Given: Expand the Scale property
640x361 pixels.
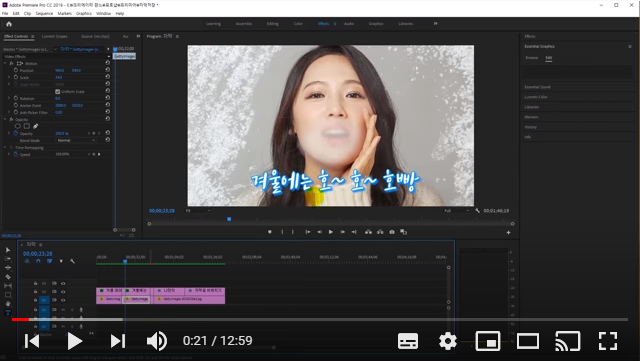Looking at the screenshot, I should point(9,77).
